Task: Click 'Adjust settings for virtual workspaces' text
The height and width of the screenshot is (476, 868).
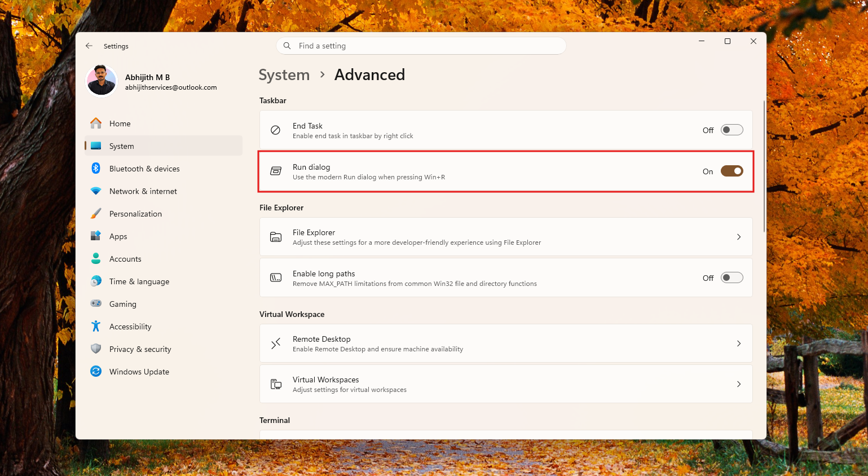Action: tap(350, 390)
